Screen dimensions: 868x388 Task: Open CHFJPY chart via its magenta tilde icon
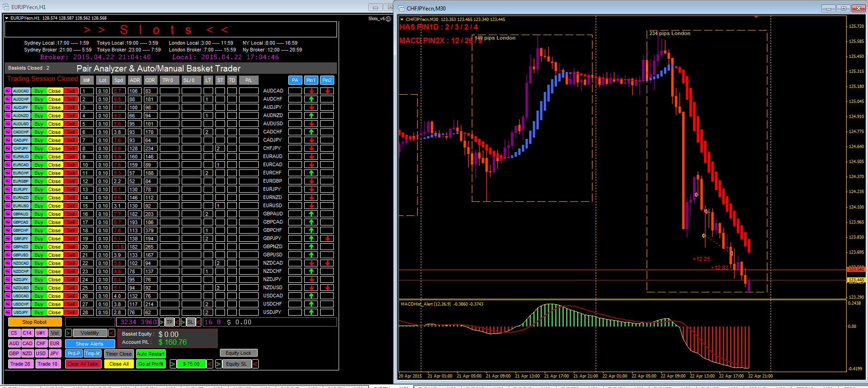(x=8, y=148)
